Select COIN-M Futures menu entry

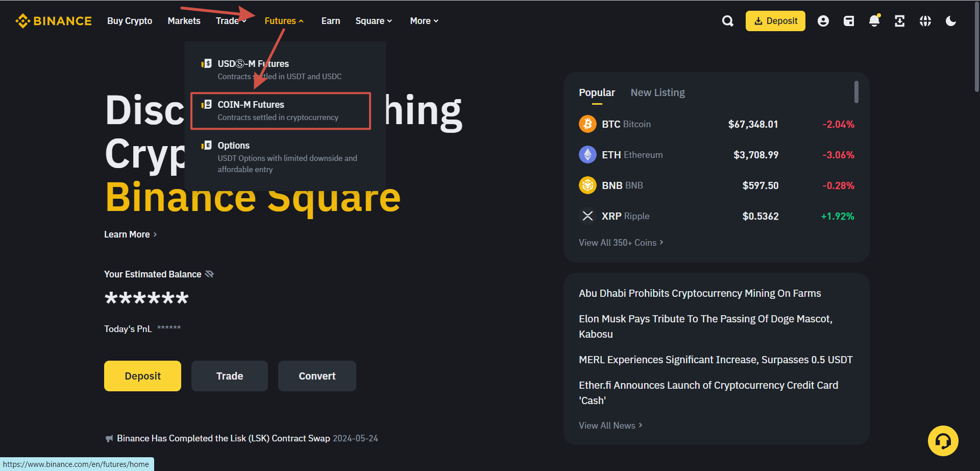pos(281,111)
